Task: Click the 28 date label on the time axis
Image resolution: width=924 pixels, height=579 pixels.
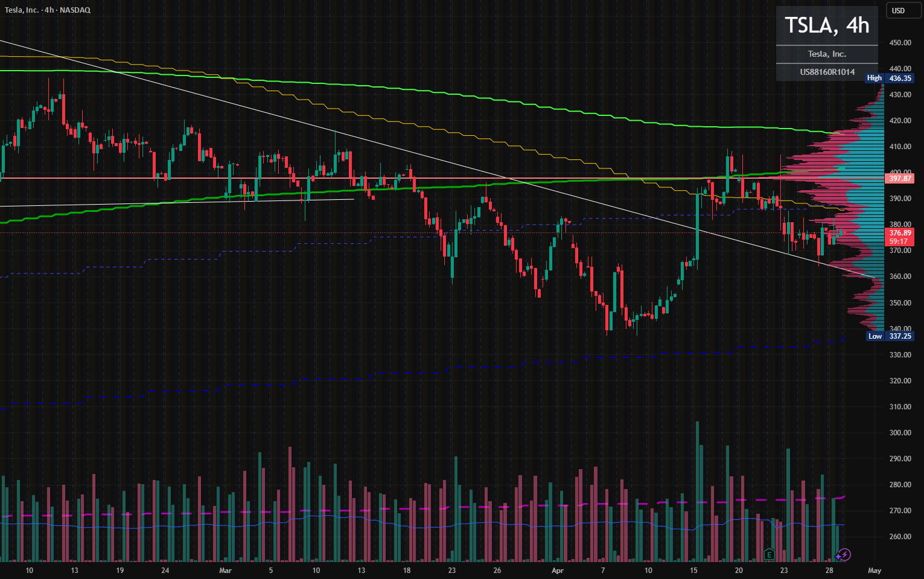Action: click(x=829, y=571)
